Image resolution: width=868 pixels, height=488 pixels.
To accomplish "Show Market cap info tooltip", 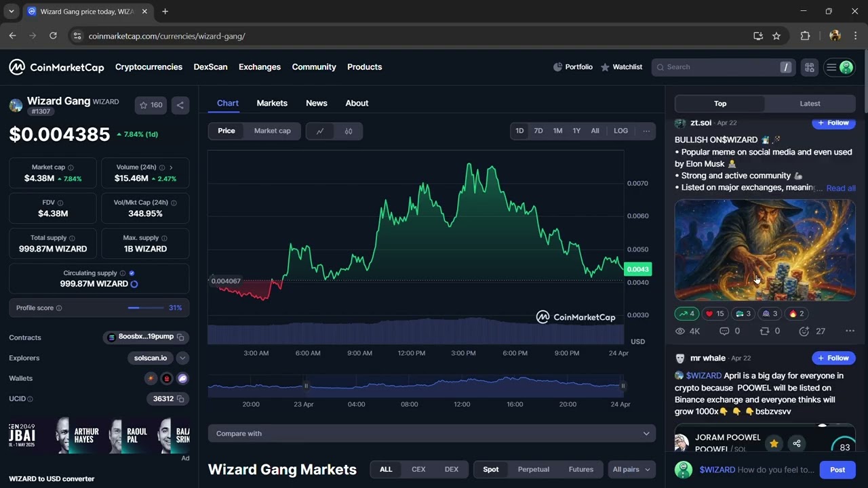I will pyautogui.click(x=71, y=167).
